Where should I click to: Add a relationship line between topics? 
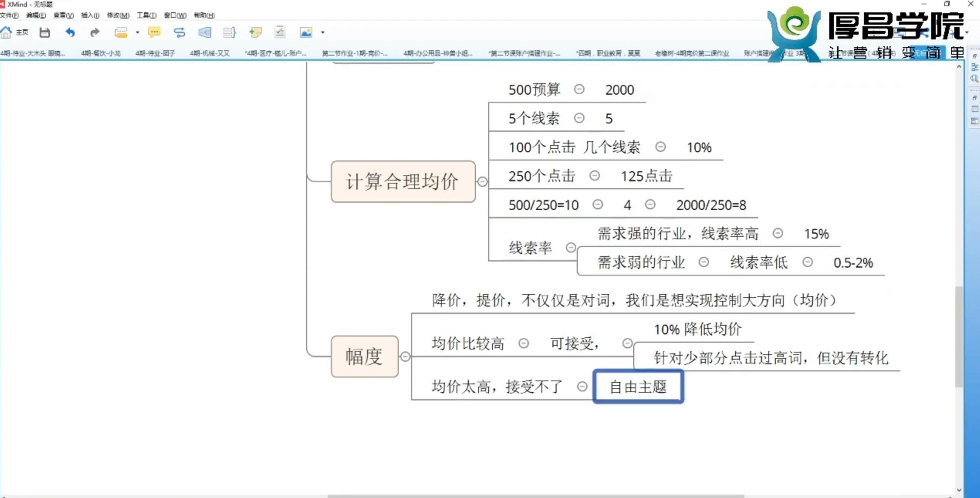coord(179,32)
